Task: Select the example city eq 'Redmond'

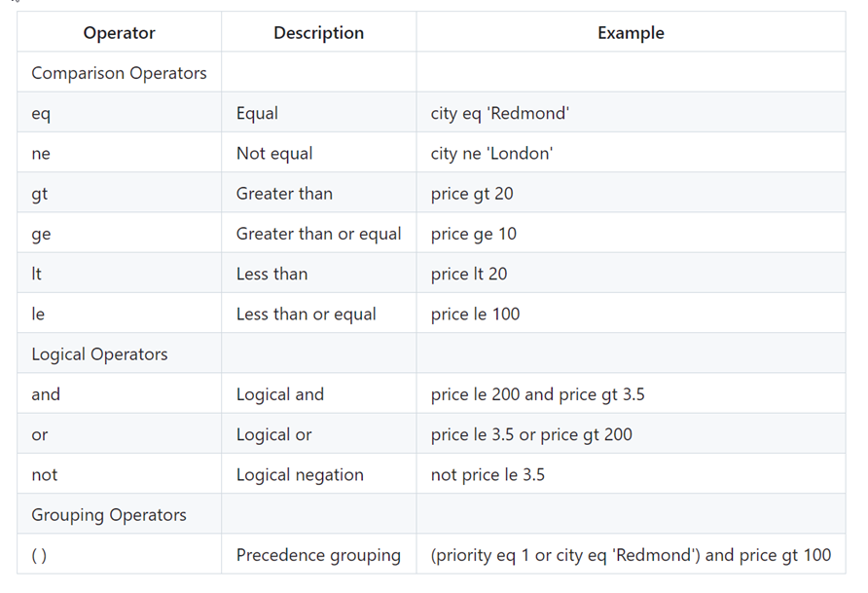Action: [500, 113]
